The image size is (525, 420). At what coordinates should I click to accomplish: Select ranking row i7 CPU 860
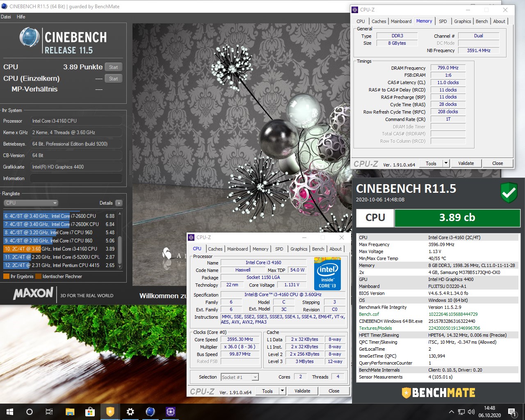click(60, 241)
